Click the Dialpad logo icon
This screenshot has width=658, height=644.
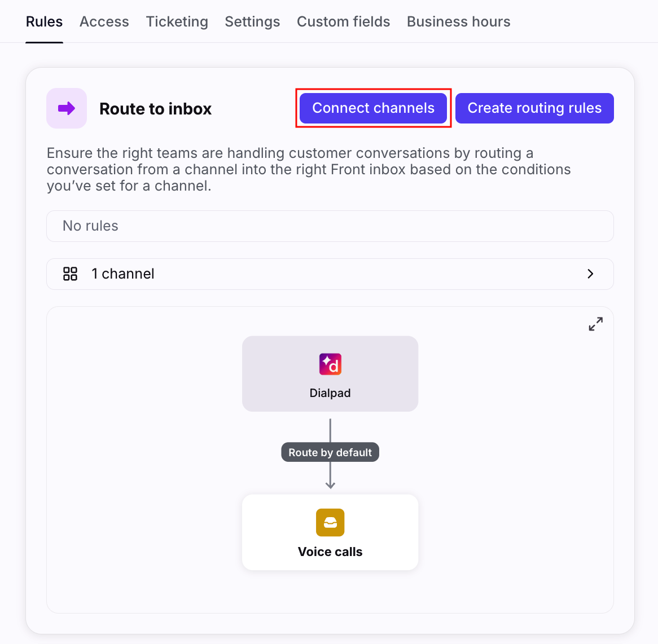(330, 364)
